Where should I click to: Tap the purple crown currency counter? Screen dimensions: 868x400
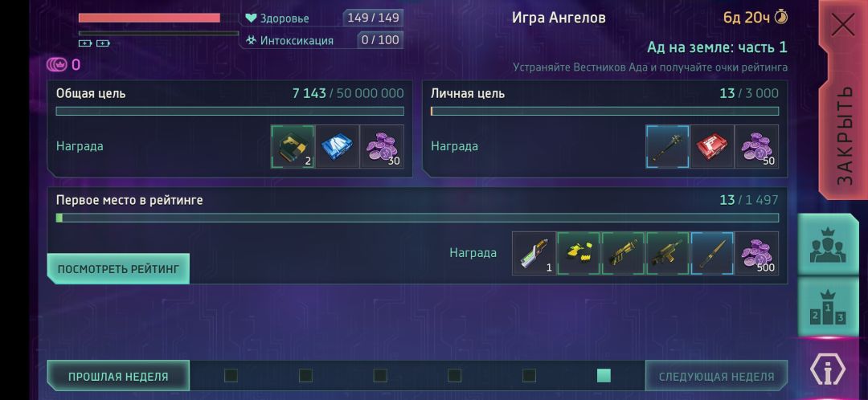click(63, 65)
